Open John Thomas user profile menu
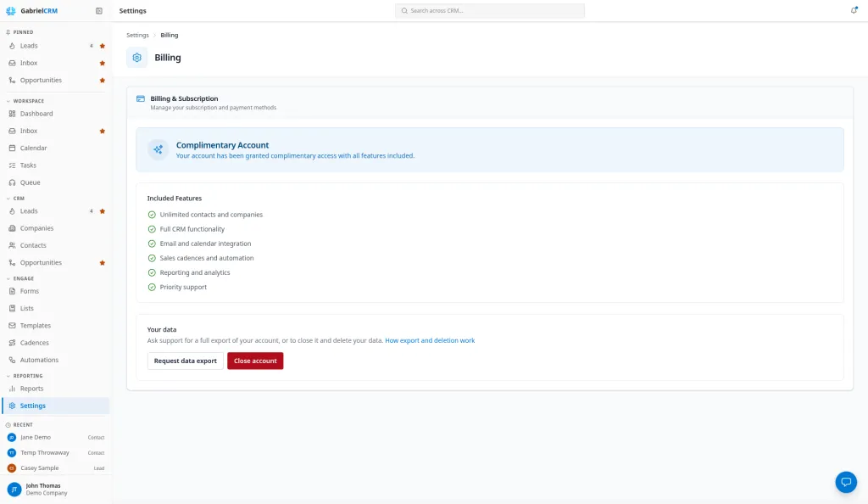Viewport: 868px width, 504px height. click(x=55, y=490)
